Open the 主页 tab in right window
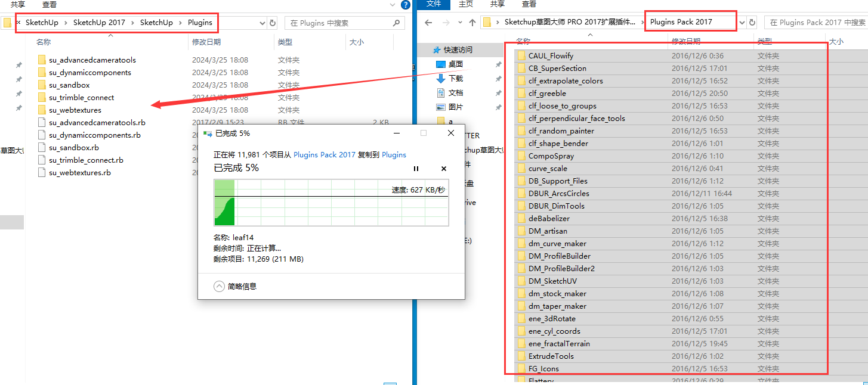 [466, 4]
